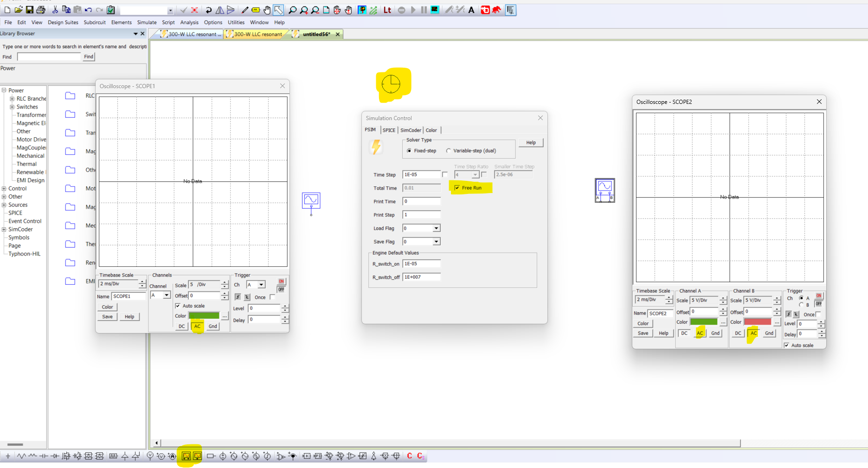Image resolution: width=868 pixels, height=468 pixels.
Task: Collapse the Power library node
Action: click(4, 90)
